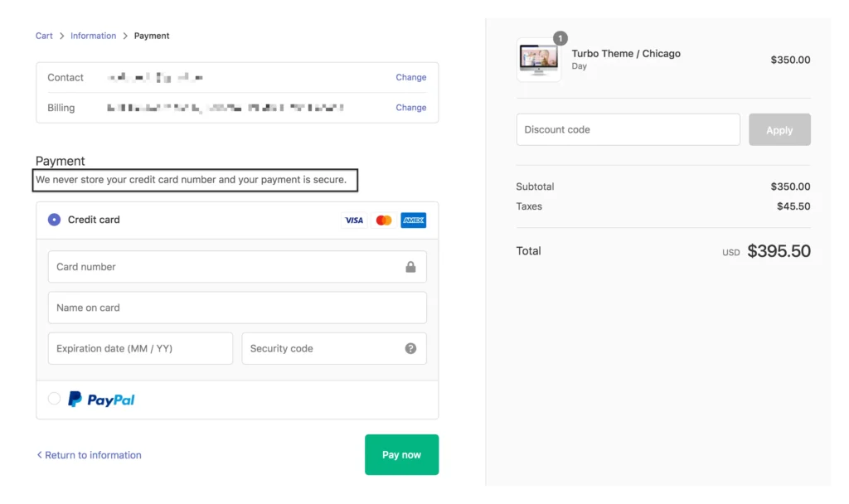Go to the Cart breadcrumb
849x504 pixels.
point(44,36)
